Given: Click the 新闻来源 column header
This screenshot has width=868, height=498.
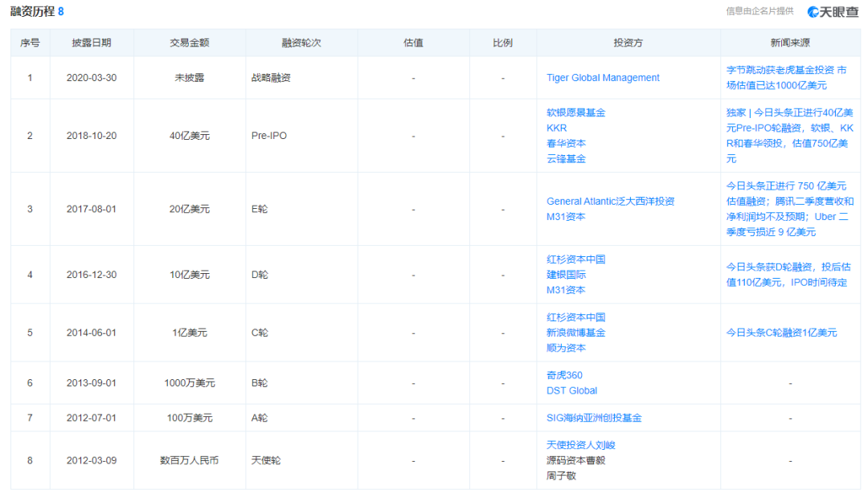Looking at the screenshot, I should pos(790,43).
